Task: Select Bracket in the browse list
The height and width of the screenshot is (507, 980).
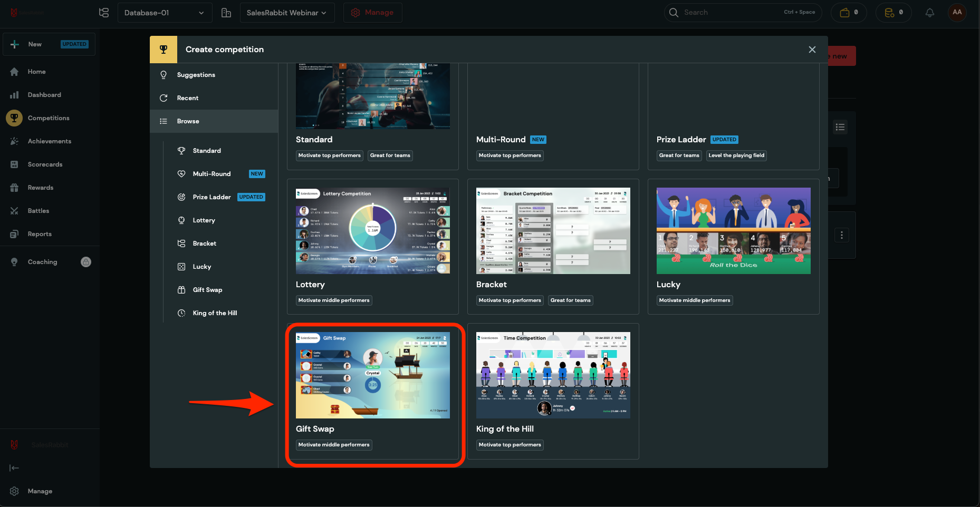Action: point(204,243)
